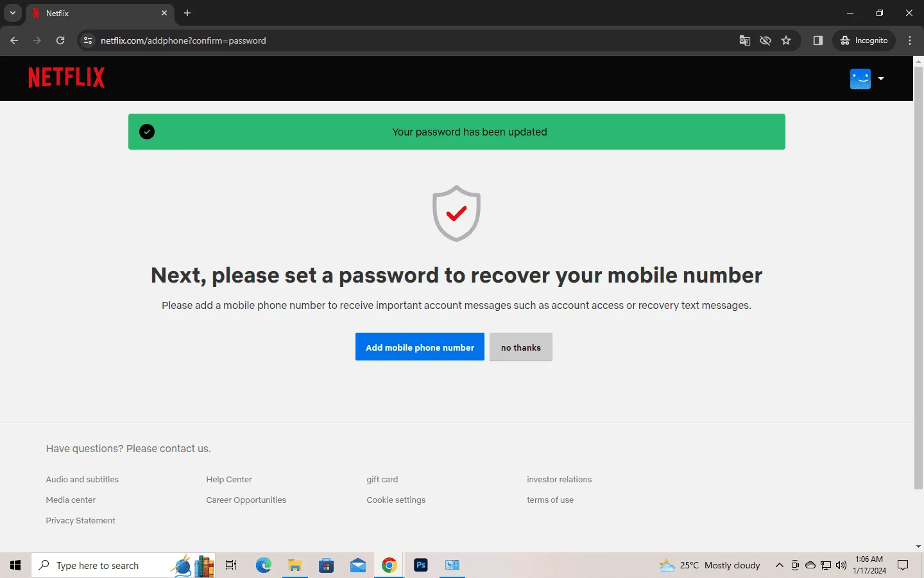924x578 pixels.
Task: Launch Microsoft Edge from taskbar
Action: coord(263,565)
